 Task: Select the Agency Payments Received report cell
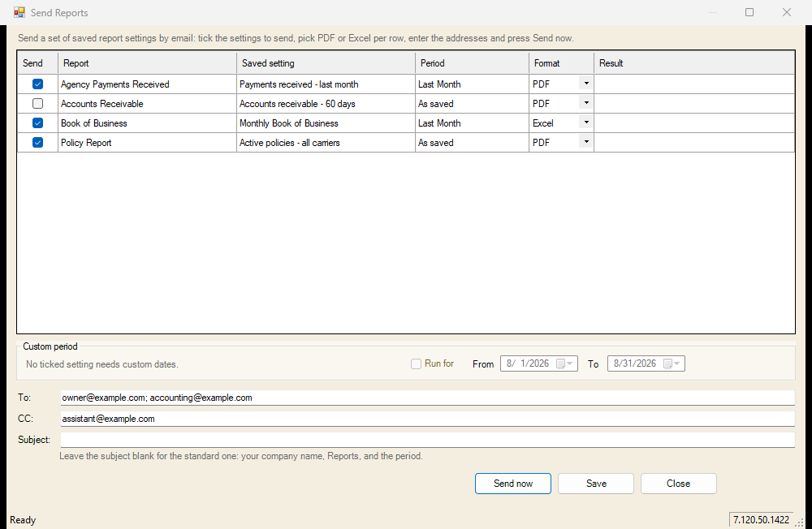coord(148,84)
